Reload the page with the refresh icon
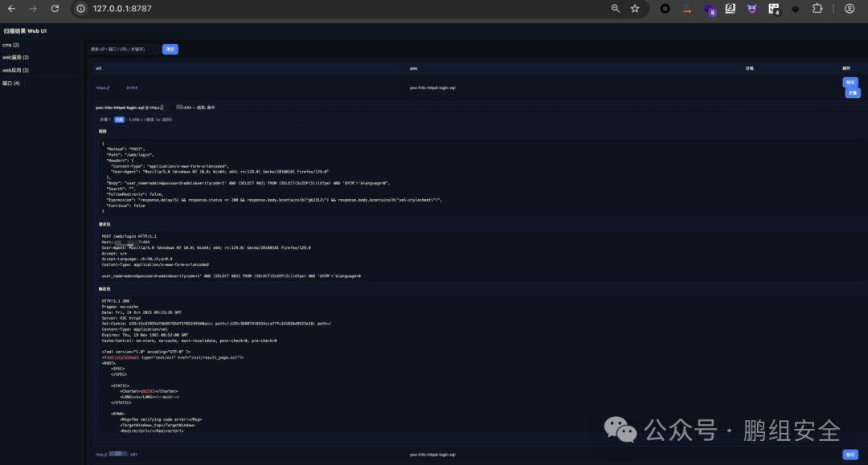Image resolution: width=868 pixels, height=465 pixels. pyautogui.click(x=55, y=9)
